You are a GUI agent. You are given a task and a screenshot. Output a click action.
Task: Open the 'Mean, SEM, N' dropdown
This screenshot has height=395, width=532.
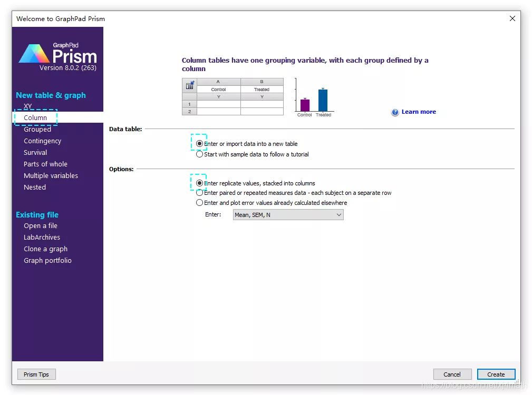click(288, 215)
